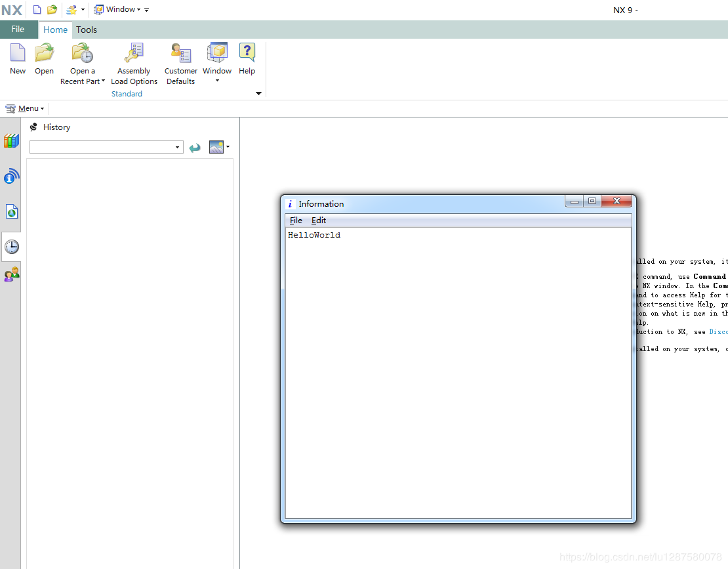Expand the star icon dropdown arrow
The height and width of the screenshot is (569, 728).
(83, 10)
